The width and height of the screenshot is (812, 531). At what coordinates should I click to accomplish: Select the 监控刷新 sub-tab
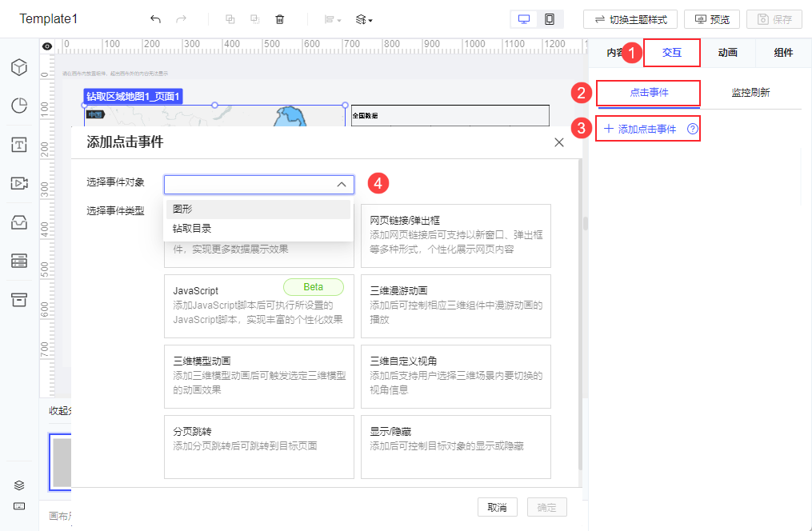(x=750, y=93)
